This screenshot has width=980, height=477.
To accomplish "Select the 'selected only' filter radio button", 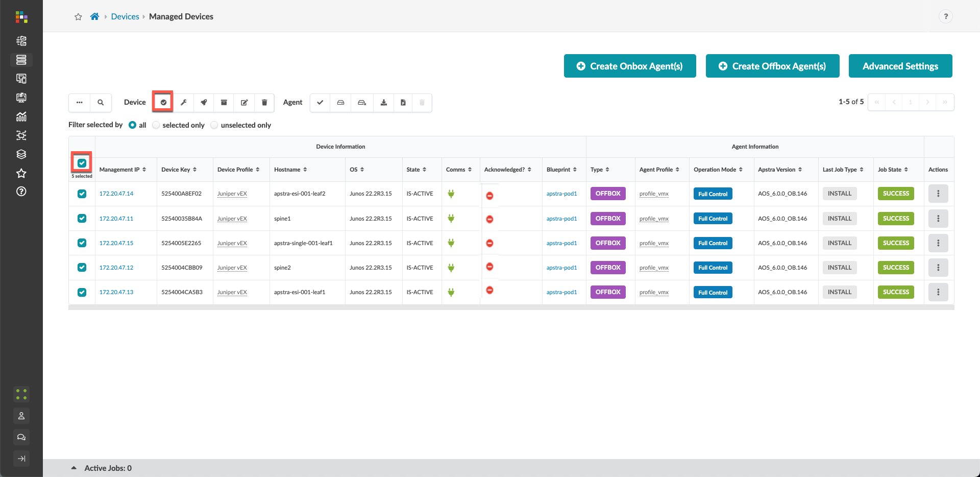I will (156, 125).
